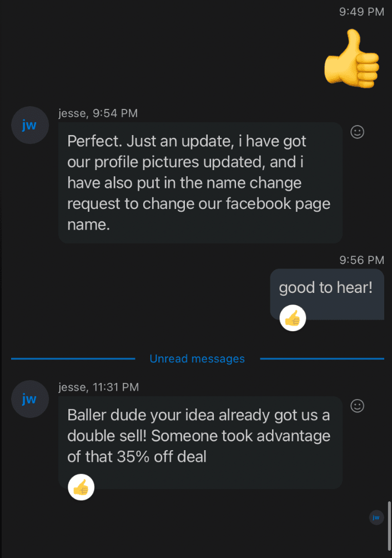Open the jw avatar next to the 9:54 PM message
392x558 pixels.
click(30, 125)
